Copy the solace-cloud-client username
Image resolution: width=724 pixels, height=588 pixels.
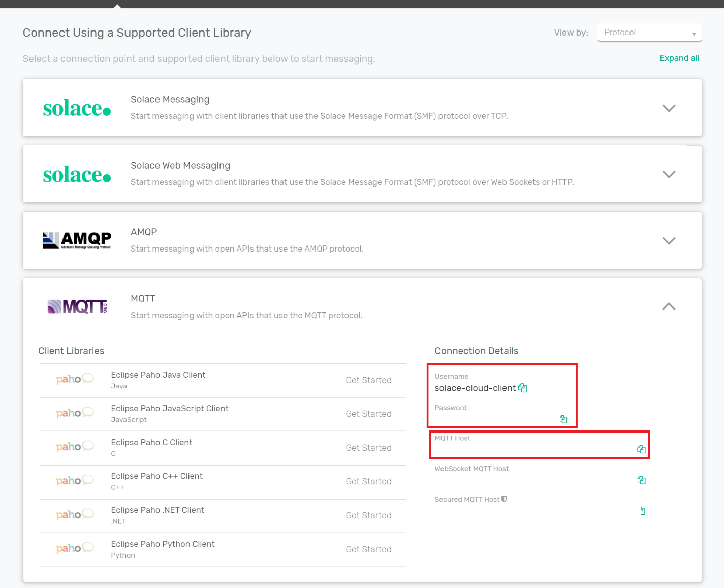(523, 388)
